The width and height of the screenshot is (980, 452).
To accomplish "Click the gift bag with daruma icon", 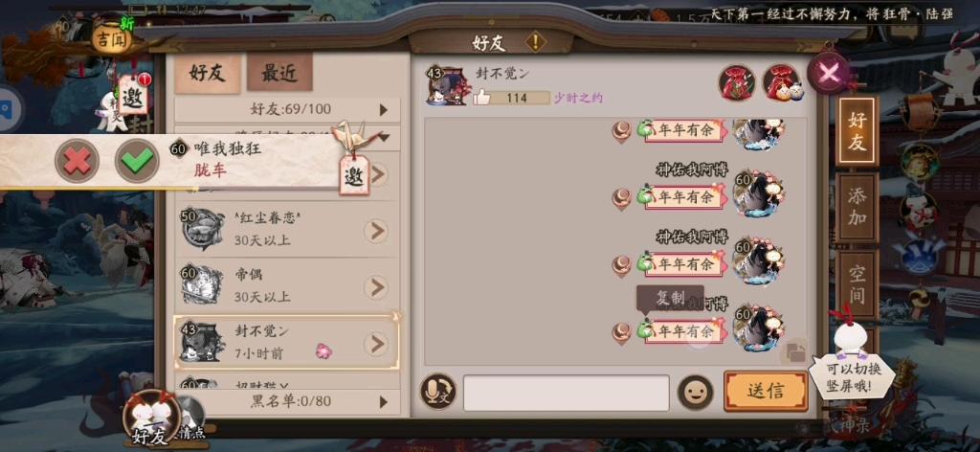I will click(x=783, y=82).
